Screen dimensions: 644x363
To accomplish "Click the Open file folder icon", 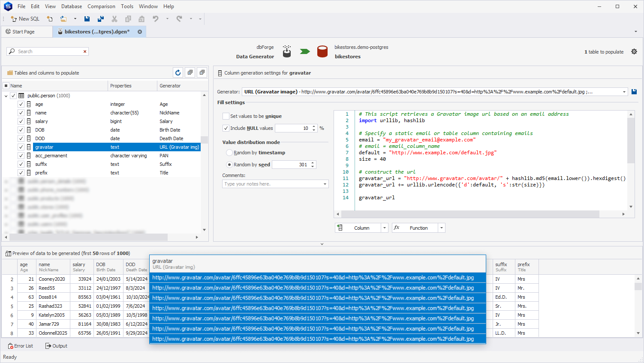I will [x=63, y=19].
